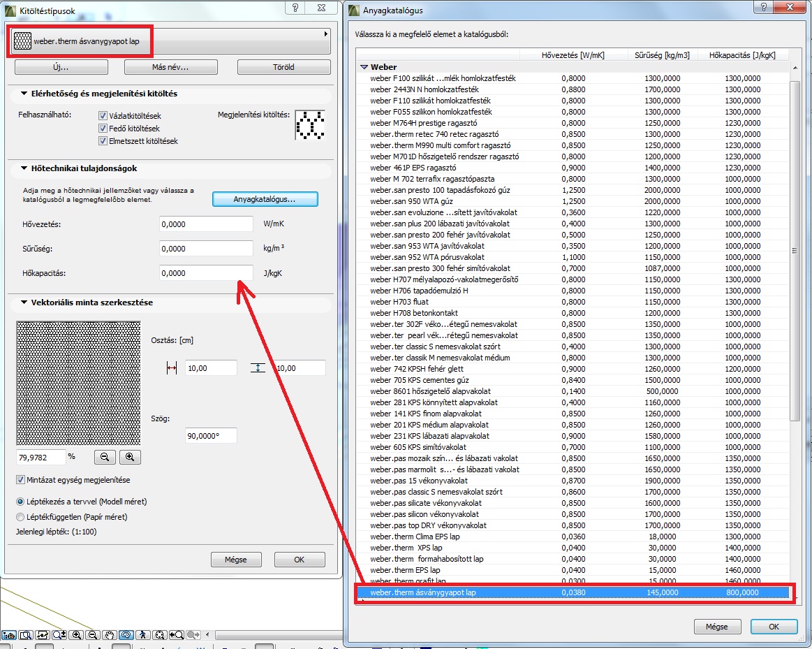Collapse the Weber catalog group
The width and height of the screenshot is (812, 649).
(x=364, y=67)
